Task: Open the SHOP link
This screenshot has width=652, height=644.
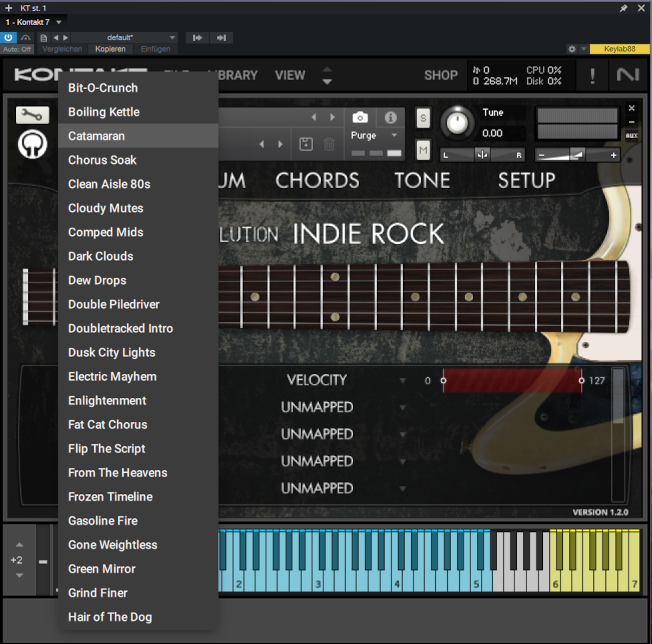Action: (441, 75)
